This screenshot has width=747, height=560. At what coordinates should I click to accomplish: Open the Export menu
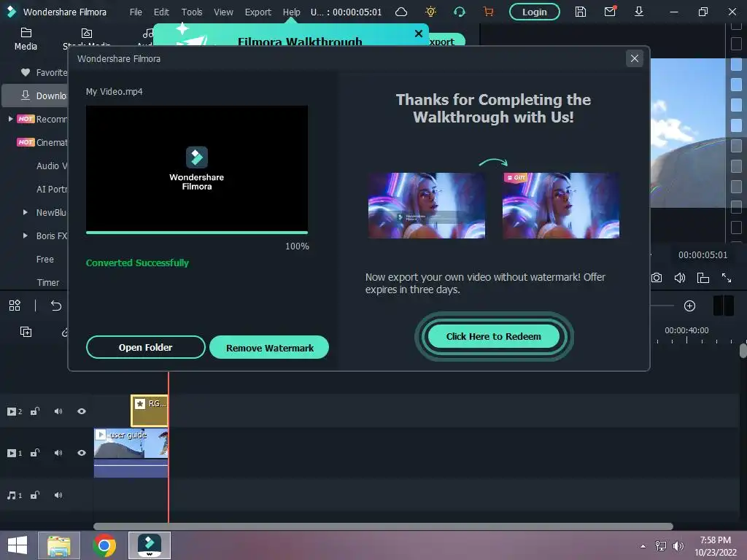(x=258, y=12)
